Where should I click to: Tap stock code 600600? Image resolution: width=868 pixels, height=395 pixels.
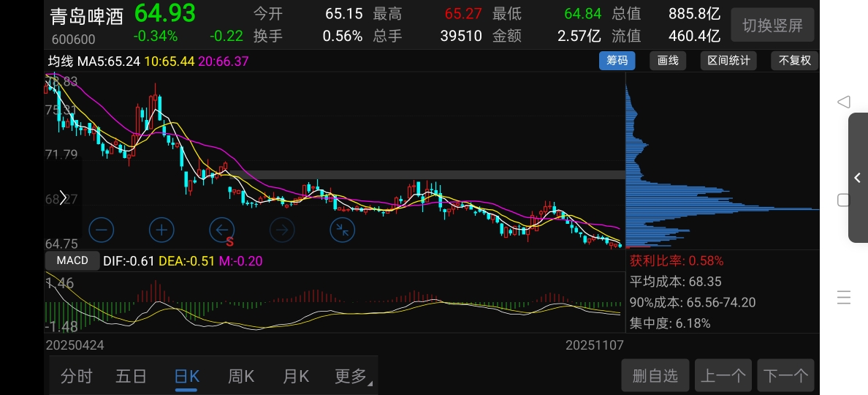[74, 39]
